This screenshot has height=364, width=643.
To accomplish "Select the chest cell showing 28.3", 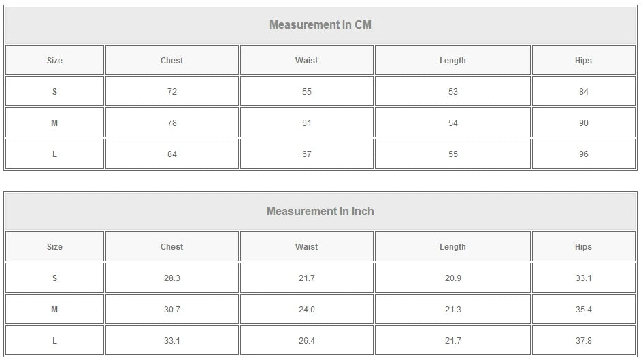I will tap(172, 278).
